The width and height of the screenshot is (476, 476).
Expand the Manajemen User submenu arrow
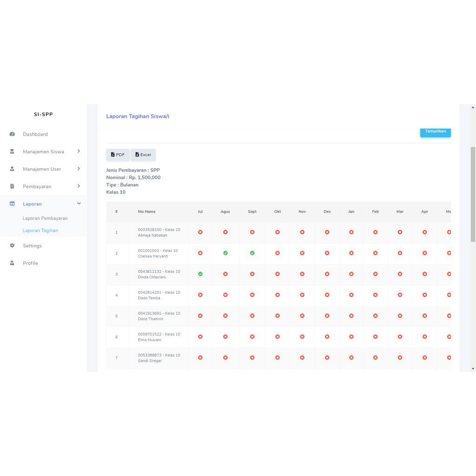click(79, 169)
